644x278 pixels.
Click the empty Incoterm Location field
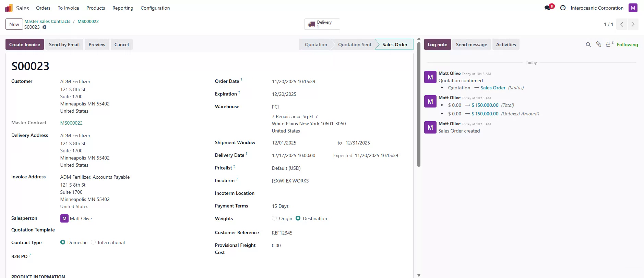pos(340,193)
